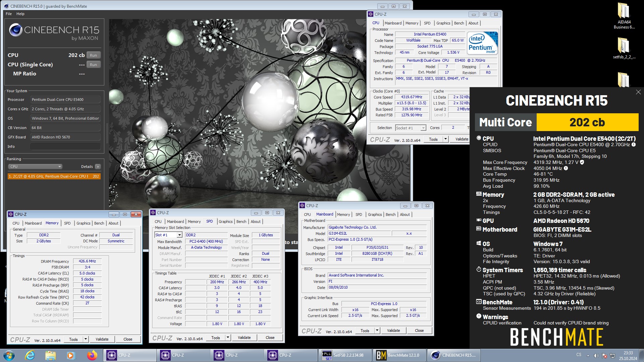Switch to BenchMate 12.1.0 taskbar item
This screenshot has width=644, height=362.
pyautogui.click(x=399, y=355)
